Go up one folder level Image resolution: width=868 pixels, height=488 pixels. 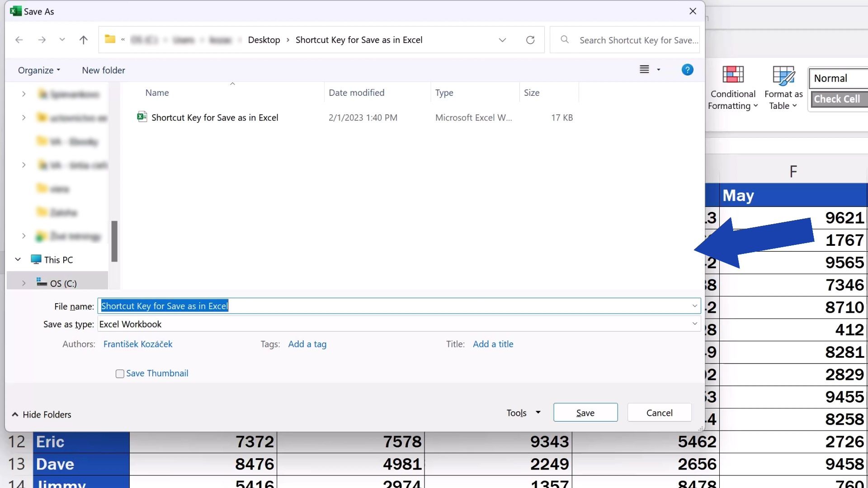point(83,40)
